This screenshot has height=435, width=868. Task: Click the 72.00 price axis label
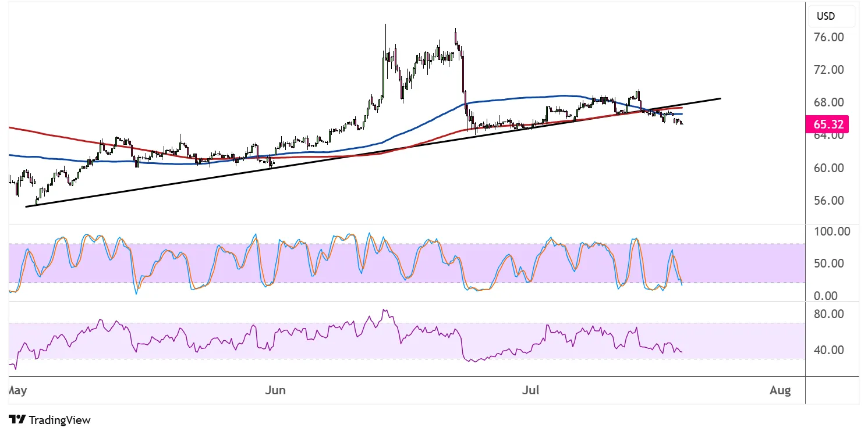tap(829, 70)
